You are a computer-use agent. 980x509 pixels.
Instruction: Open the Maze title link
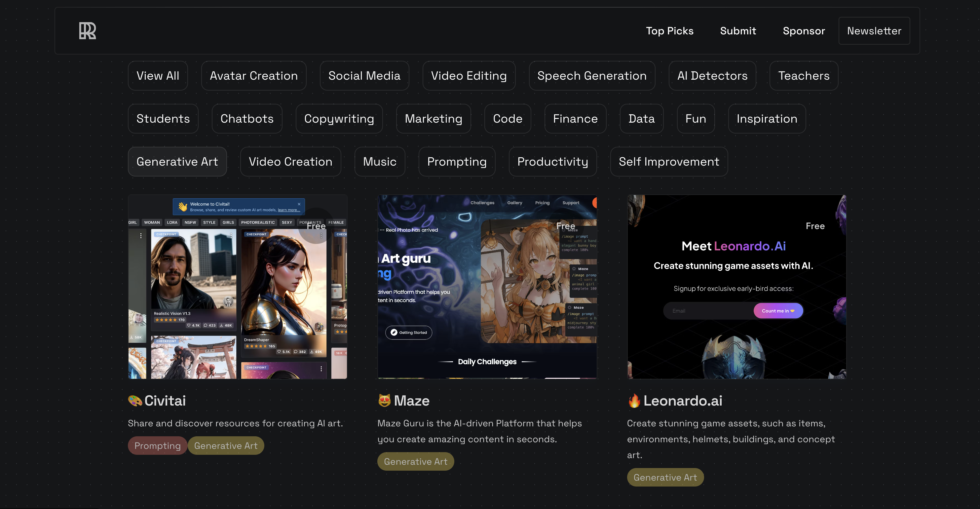(412, 401)
